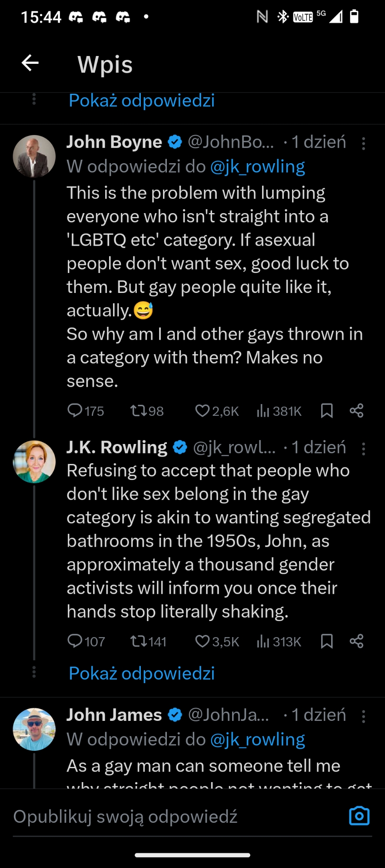The height and width of the screenshot is (868, 385).
Task: Open more options for J.K. Rowling's post
Action: [364, 448]
